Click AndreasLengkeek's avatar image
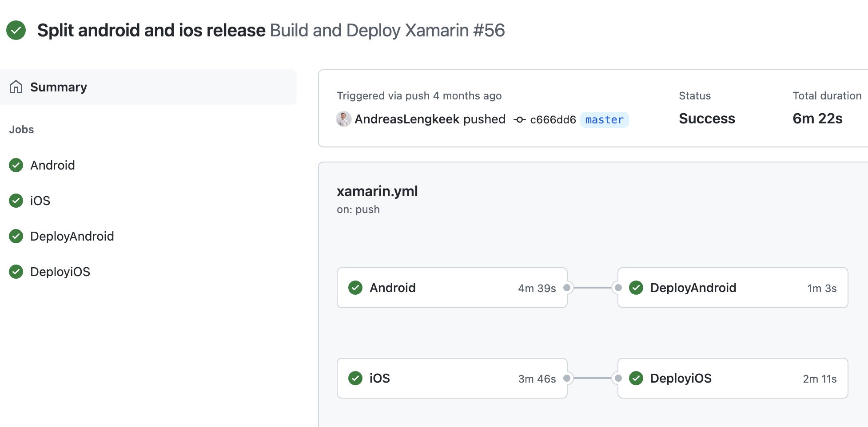 tap(343, 119)
